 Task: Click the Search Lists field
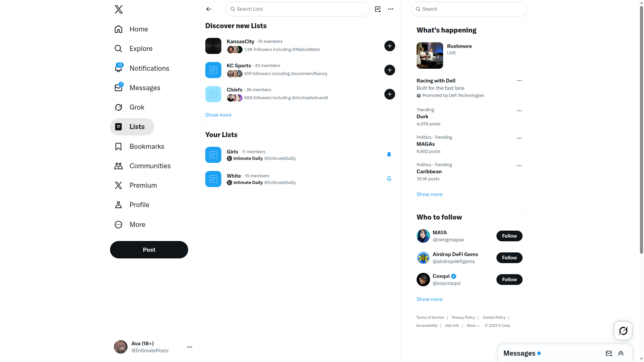(298, 9)
